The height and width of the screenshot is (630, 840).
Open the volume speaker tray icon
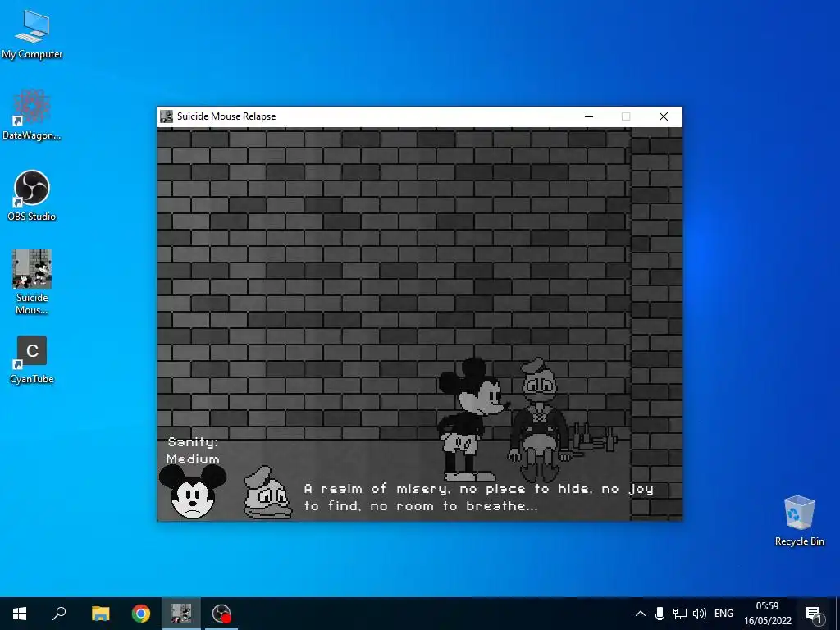(x=699, y=614)
